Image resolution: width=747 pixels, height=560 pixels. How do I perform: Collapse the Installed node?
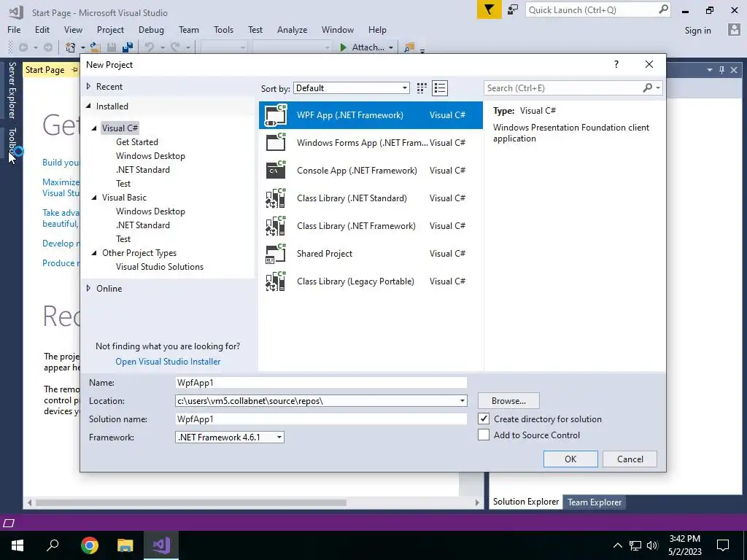click(88, 106)
